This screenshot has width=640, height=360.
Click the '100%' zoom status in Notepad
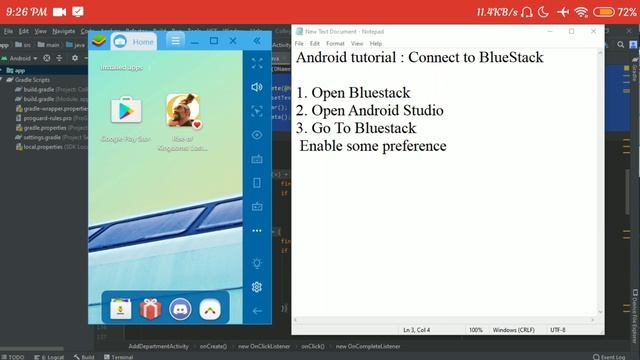coord(476,330)
